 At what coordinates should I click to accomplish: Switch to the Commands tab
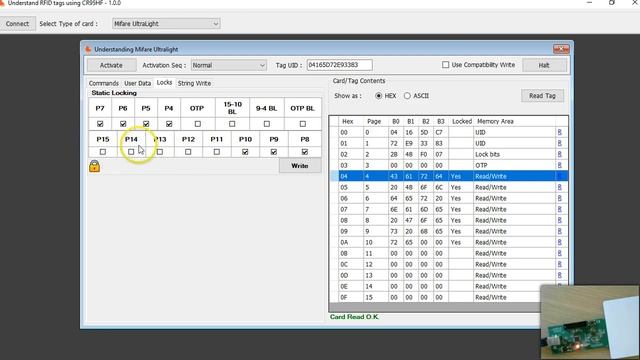click(104, 83)
